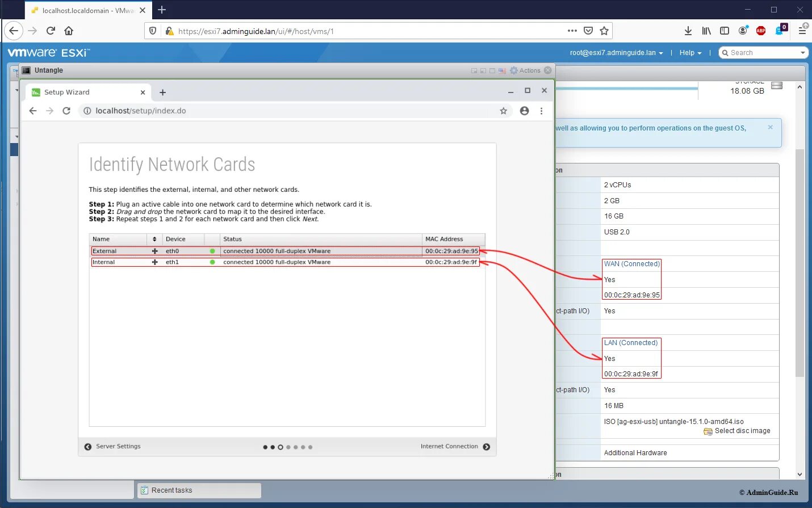Sort by Device column header
This screenshot has width=812, height=508.
183,239
